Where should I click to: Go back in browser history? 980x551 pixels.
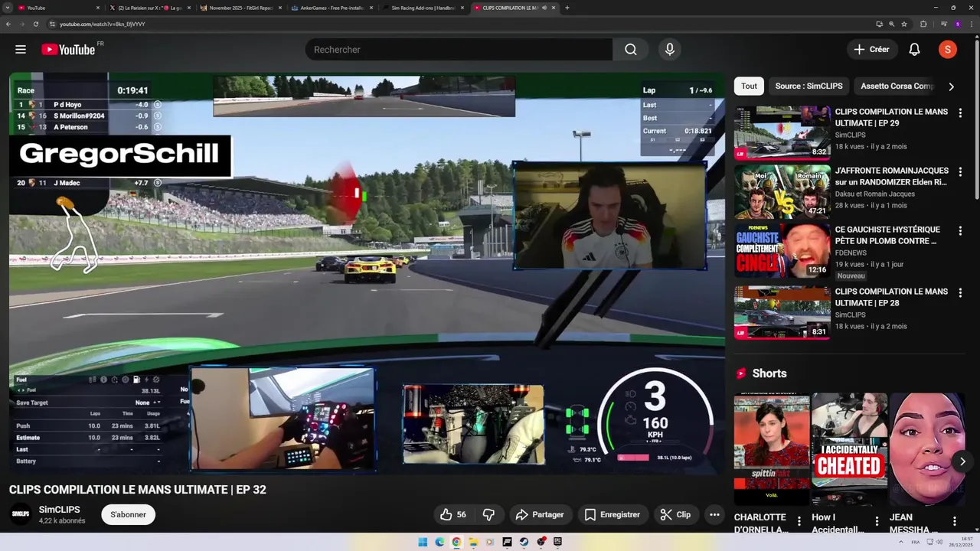click(8, 24)
